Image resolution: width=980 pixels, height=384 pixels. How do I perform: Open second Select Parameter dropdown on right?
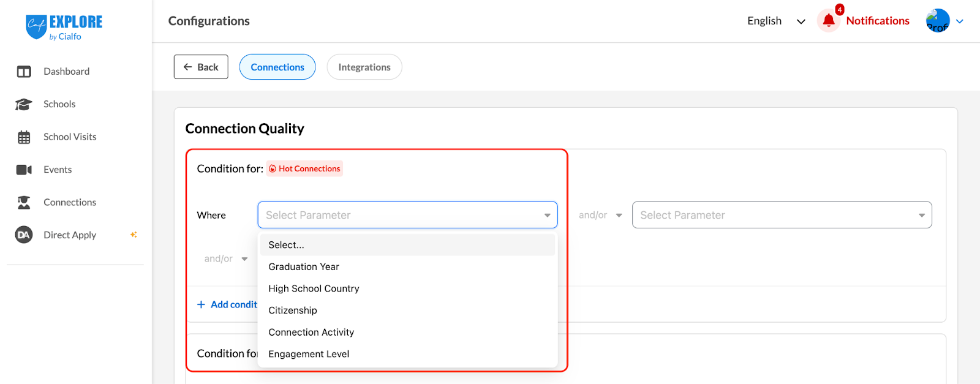tap(782, 215)
